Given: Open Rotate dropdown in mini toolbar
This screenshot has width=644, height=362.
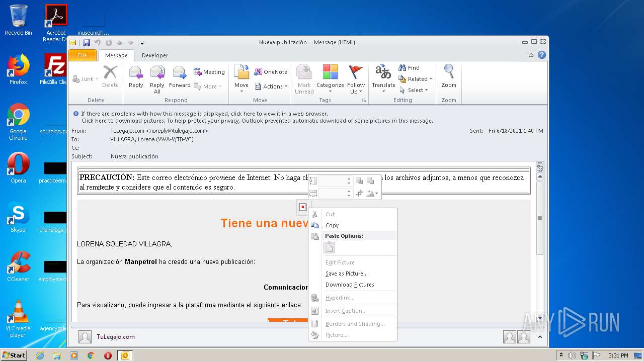Looking at the screenshot, I should (x=372, y=193).
